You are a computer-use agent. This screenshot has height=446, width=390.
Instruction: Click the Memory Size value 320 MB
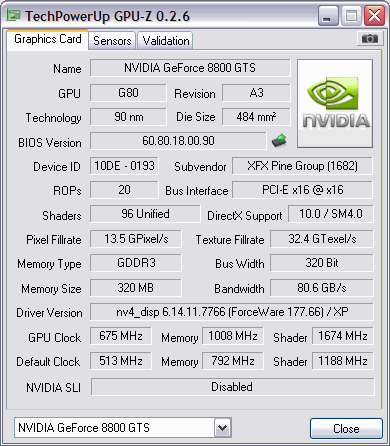click(136, 288)
